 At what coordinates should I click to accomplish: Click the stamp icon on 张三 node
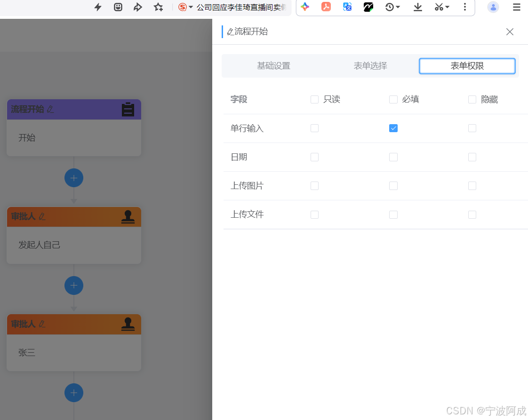[x=128, y=325]
